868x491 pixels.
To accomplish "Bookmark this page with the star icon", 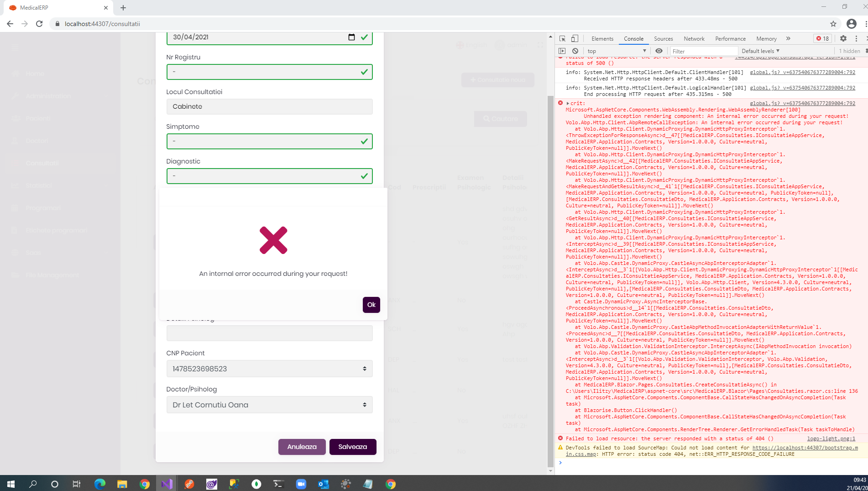I will coord(833,24).
